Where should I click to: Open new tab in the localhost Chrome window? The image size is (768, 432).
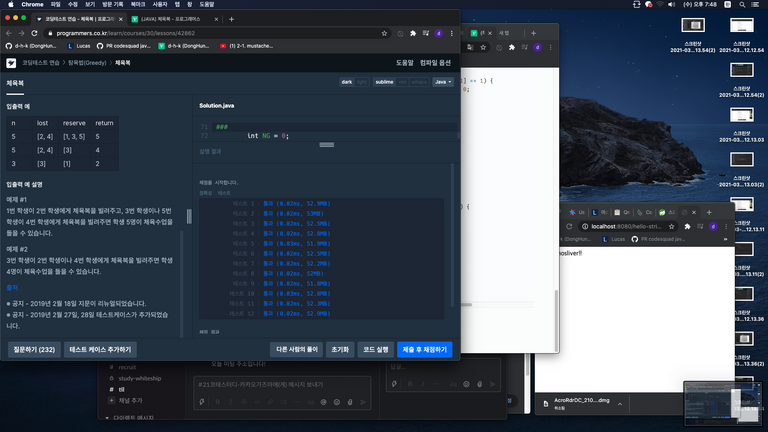(709, 213)
